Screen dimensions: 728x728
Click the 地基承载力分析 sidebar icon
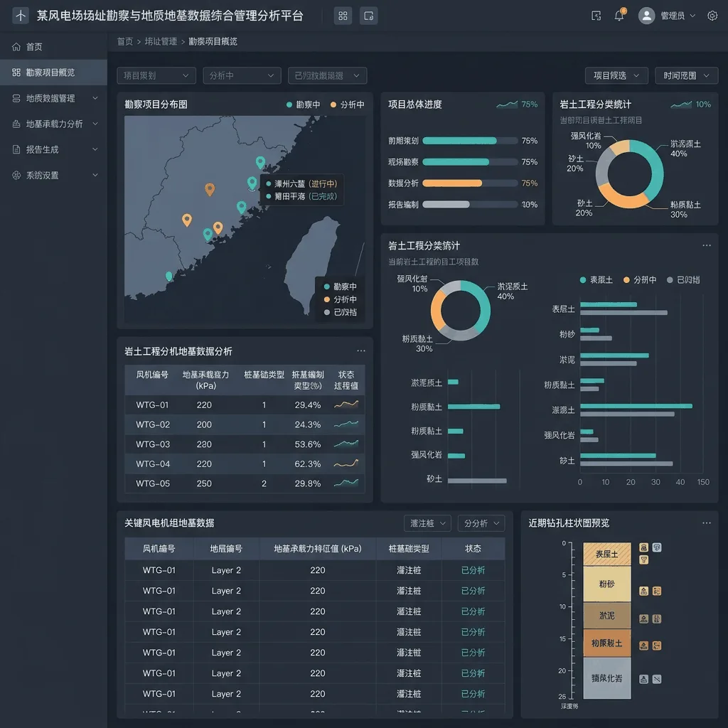(16, 124)
